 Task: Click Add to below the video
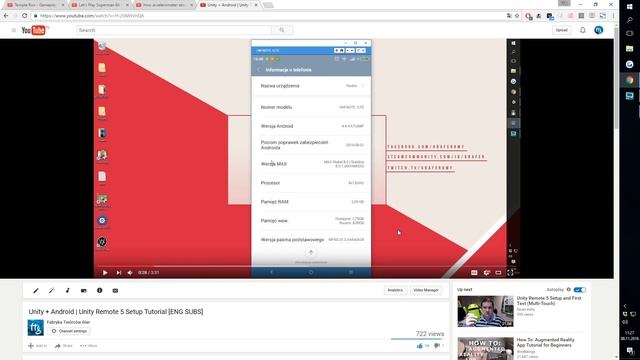coord(38,346)
